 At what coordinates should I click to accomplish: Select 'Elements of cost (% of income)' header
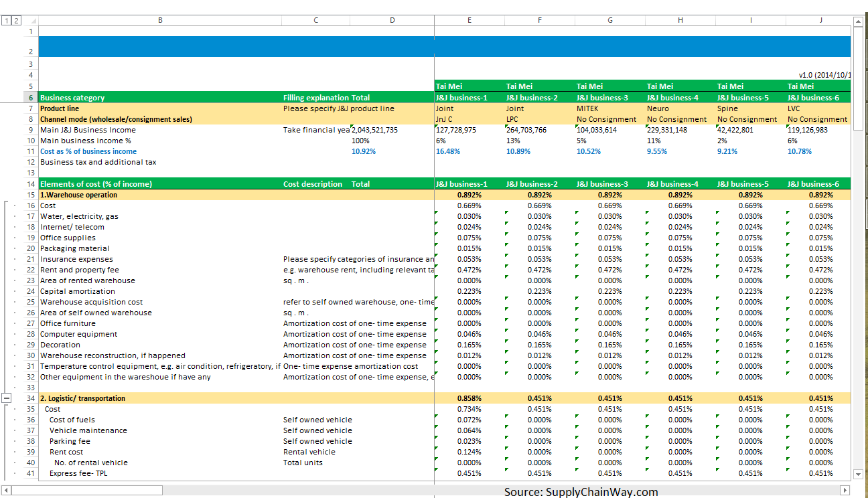tap(160, 184)
